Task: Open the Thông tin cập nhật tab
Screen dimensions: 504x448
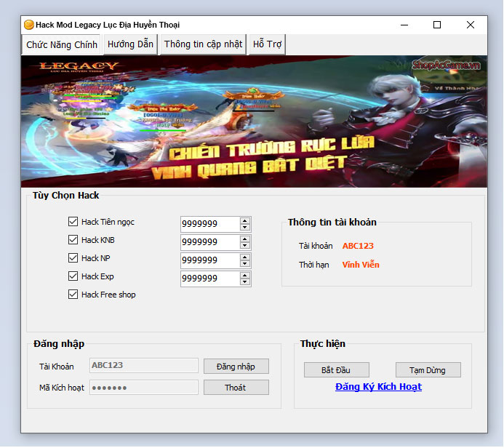Action: (x=203, y=44)
